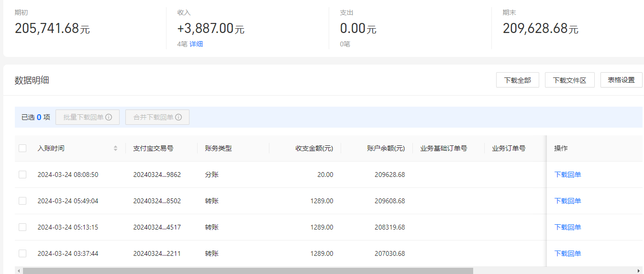This screenshot has width=644, height=274.
Task: Download receipt for the 20.00 分账 row
Action: pyautogui.click(x=567, y=175)
